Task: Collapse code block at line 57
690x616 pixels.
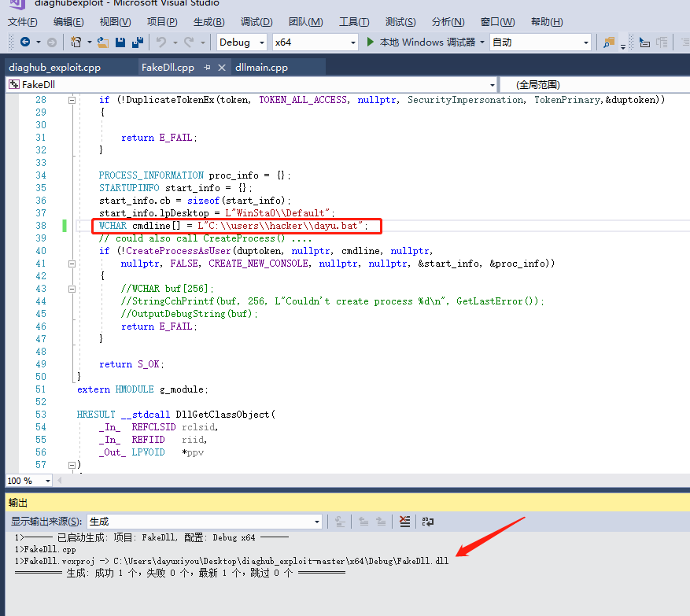Action: [x=72, y=465]
